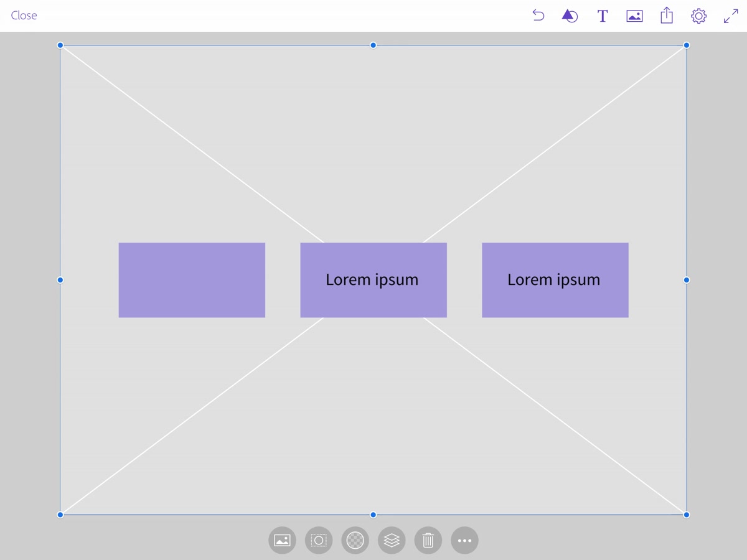
Task: Enter fullscreen preview mode
Action: pyautogui.click(x=731, y=16)
